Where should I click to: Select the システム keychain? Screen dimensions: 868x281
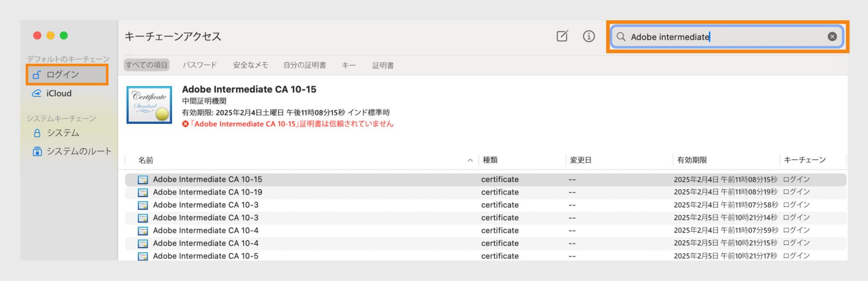coord(63,133)
